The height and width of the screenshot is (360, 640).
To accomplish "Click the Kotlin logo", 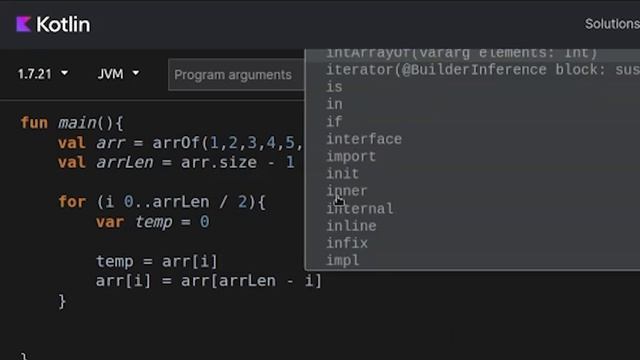I will click(53, 24).
